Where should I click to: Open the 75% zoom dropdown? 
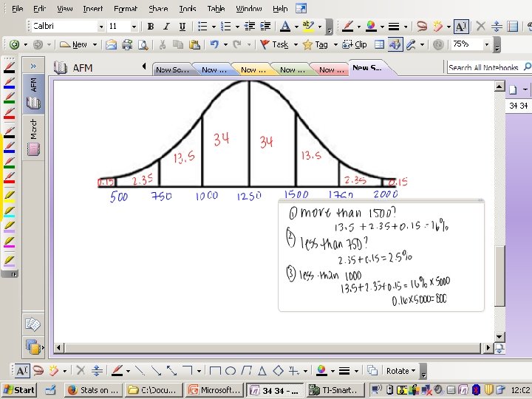coord(487,44)
